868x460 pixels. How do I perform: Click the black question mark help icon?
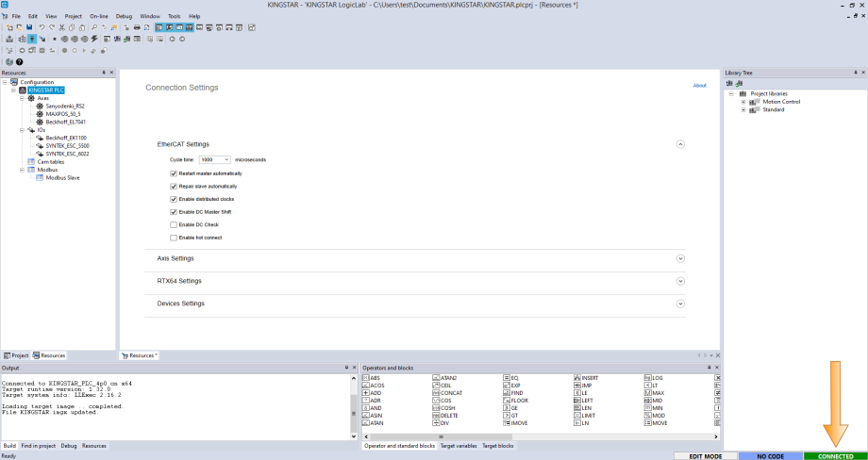click(20, 62)
